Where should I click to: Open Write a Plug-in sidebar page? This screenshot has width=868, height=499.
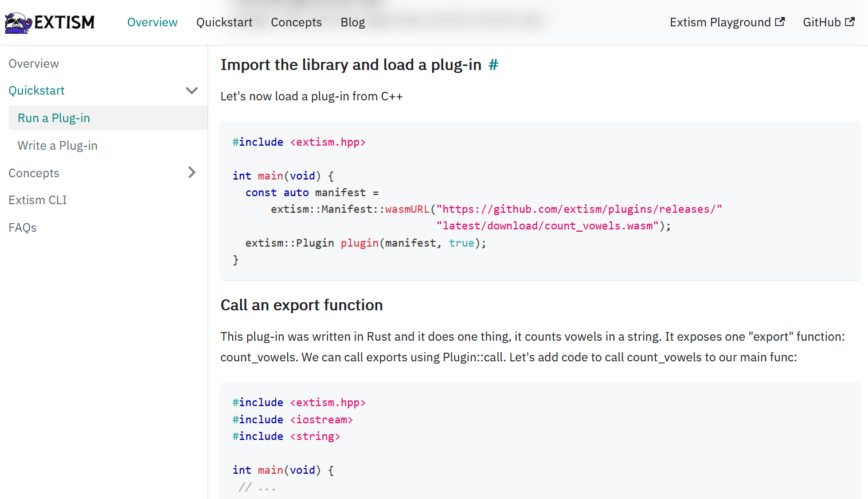57,146
